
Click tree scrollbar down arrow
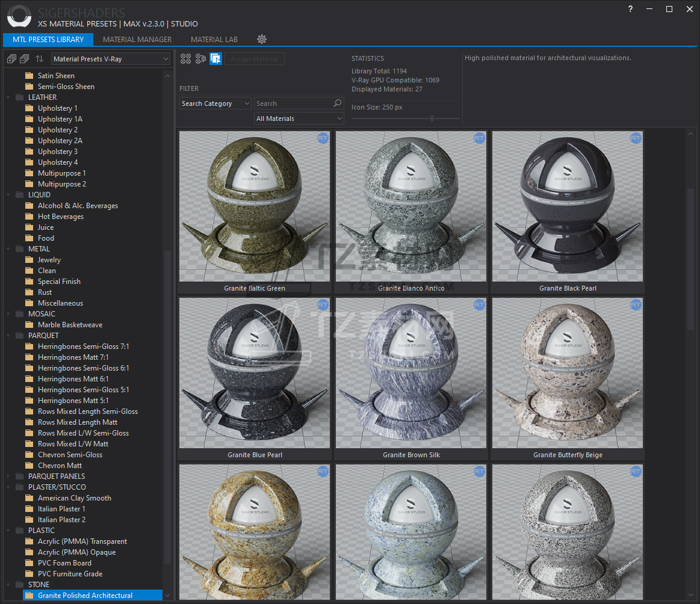[167, 596]
